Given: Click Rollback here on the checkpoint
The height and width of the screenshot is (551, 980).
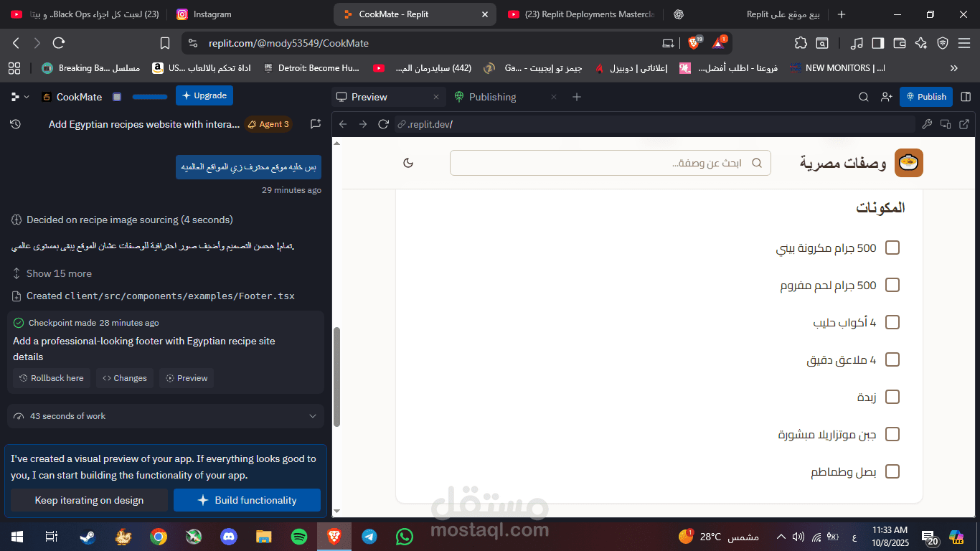Looking at the screenshot, I should (x=51, y=378).
